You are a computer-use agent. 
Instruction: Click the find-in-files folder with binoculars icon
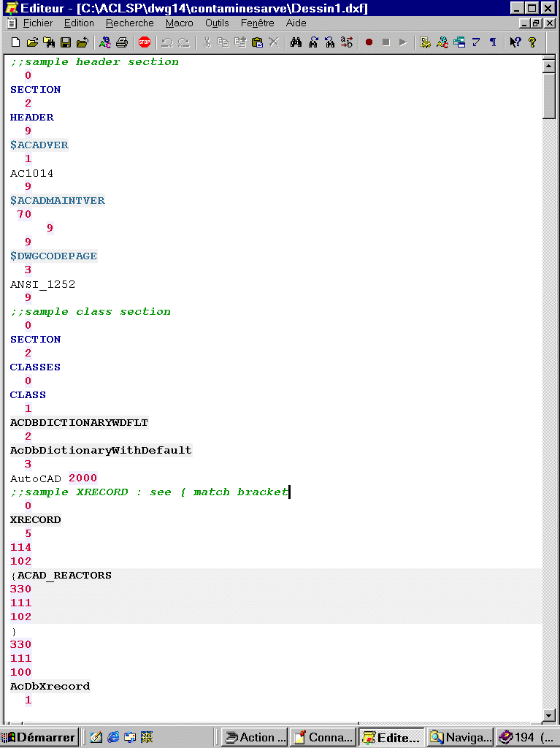pos(49,42)
